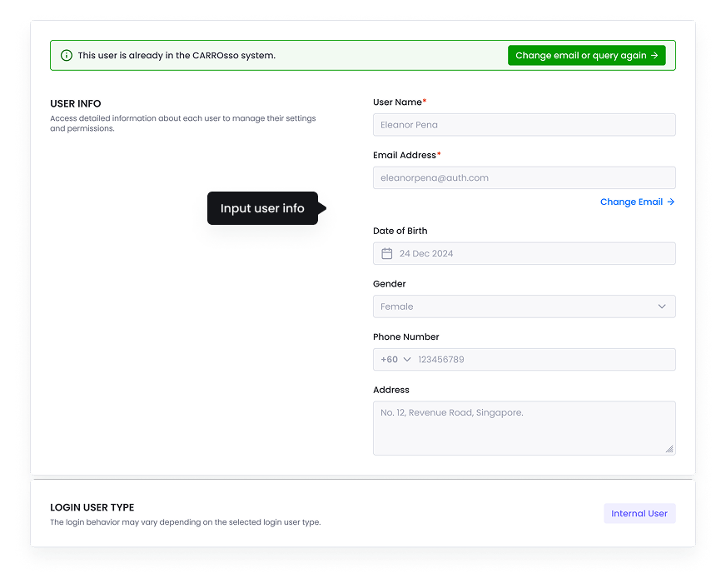Click the info icon in the green alert banner
726x588 pixels.
(66, 55)
